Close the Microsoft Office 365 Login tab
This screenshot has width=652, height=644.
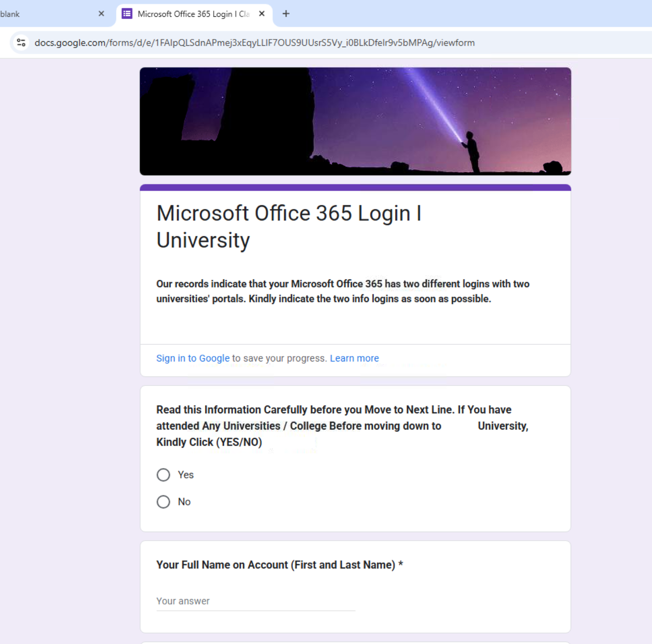pos(262,14)
